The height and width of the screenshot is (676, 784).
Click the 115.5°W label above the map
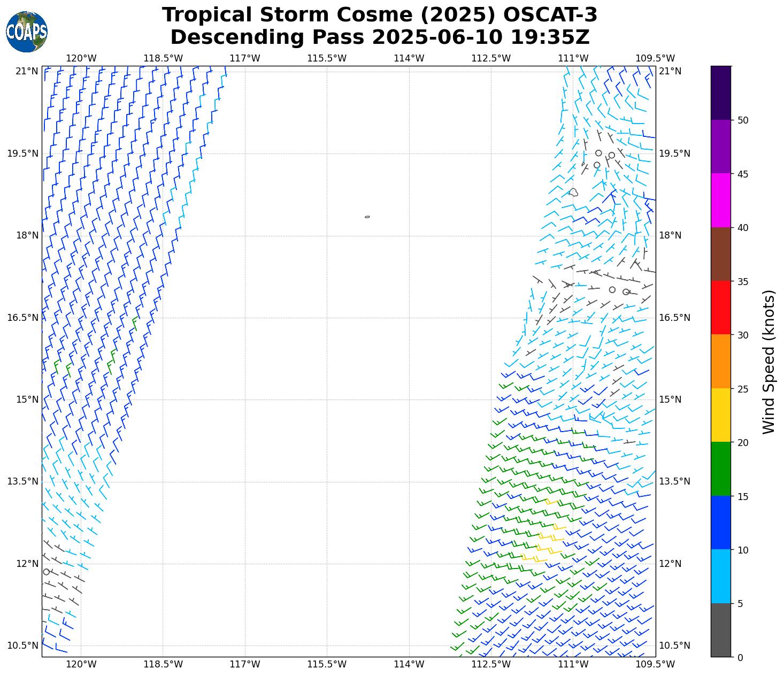click(327, 58)
